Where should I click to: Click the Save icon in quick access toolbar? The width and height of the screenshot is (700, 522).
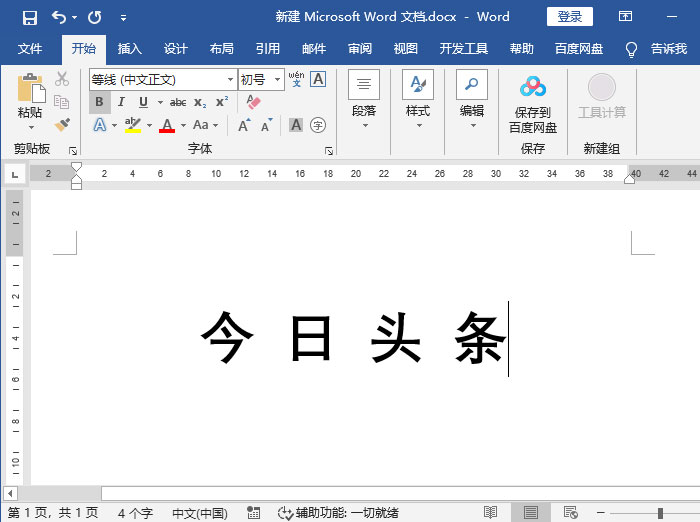pyautogui.click(x=30, y=18)
